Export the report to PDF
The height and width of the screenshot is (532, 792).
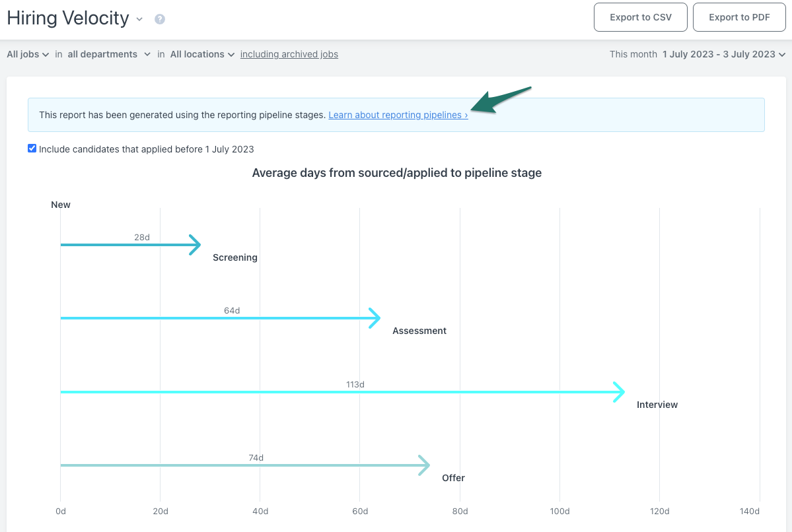739,17
